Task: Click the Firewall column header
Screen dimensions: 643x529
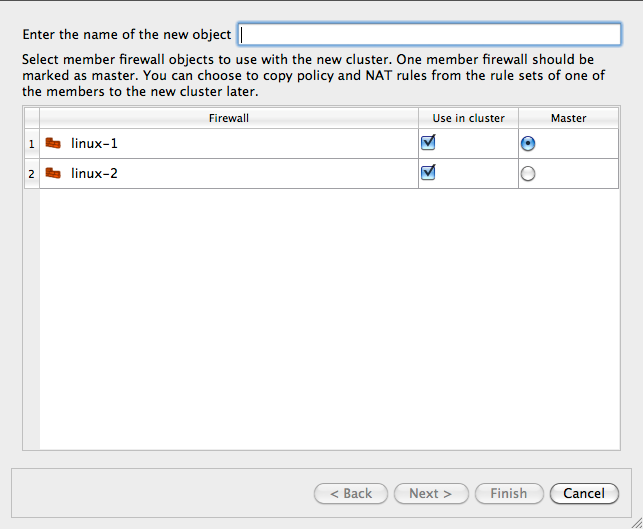Action: click(x=228, y=118)
